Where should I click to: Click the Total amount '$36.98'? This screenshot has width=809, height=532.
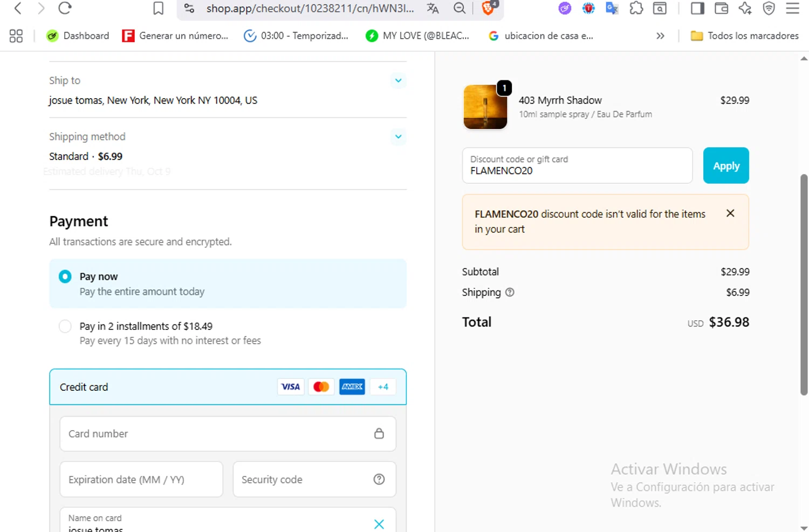click(729, 322)
